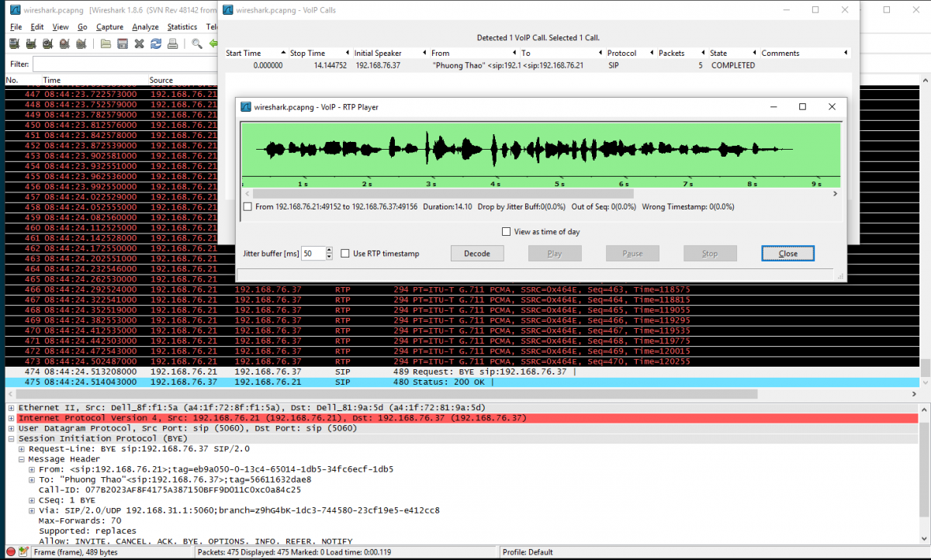Expand Ethernet II tree node
The image size is (931, 560).
pyautogui.click(x=11, y=407)
